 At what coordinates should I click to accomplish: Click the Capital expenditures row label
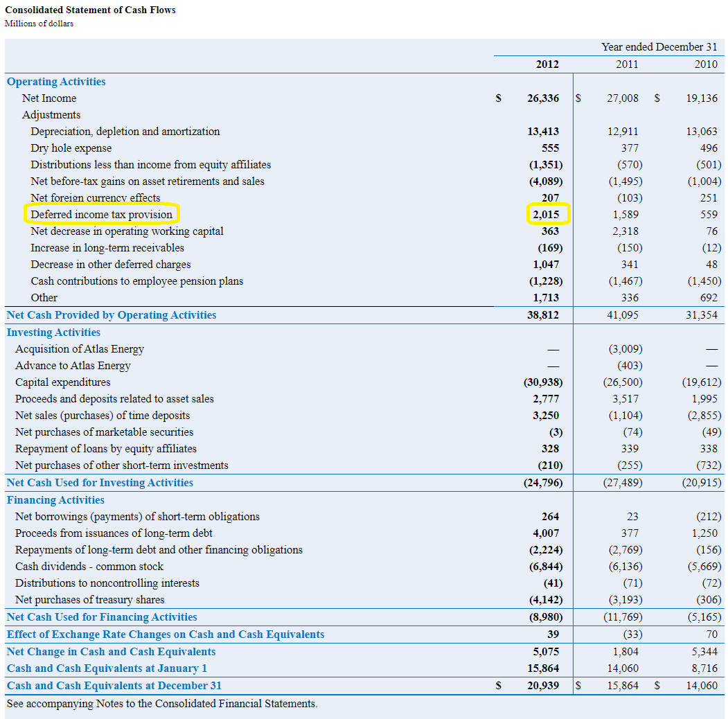pos(62,382)
